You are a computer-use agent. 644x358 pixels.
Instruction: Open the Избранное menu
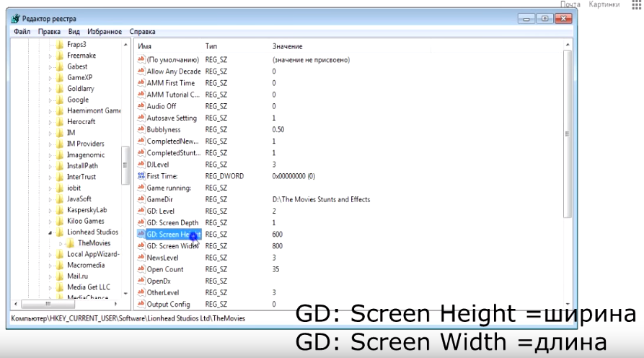click(105, 32)
